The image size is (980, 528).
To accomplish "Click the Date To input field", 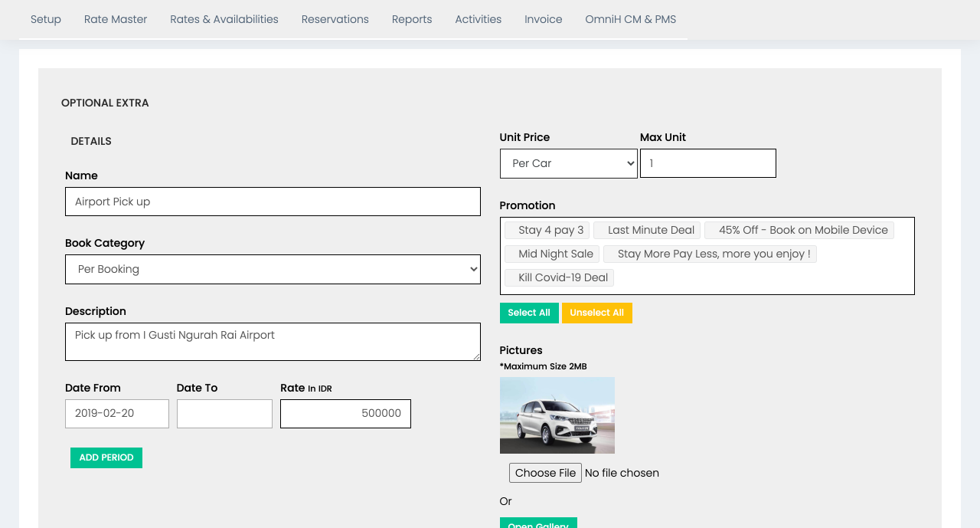I will [x=224, y=413].
